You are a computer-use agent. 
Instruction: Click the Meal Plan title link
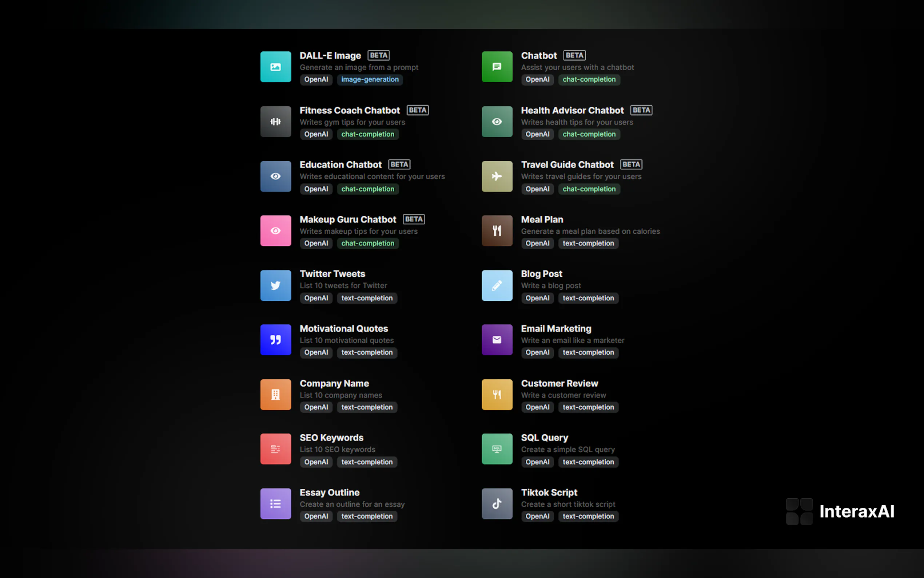click(x=542, y=219)
